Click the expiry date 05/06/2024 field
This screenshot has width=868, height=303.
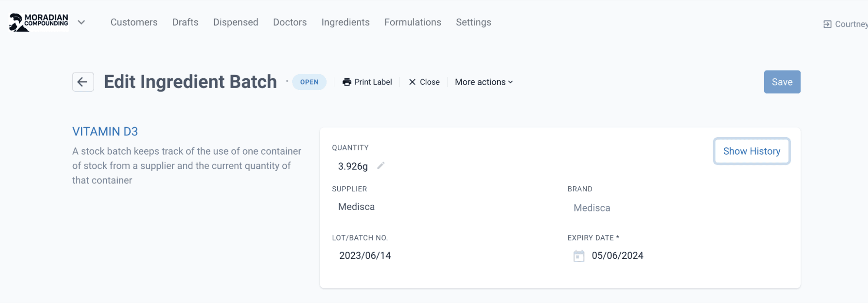tap(617, 256)
